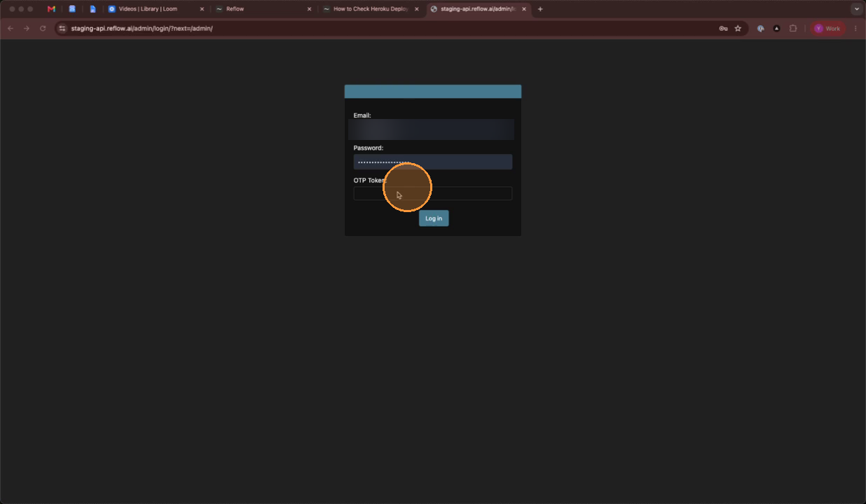The height and width of the screenshot is (504, 866).
Task: Open Chrome three-dot menu
Action: (x=855, y=29)
